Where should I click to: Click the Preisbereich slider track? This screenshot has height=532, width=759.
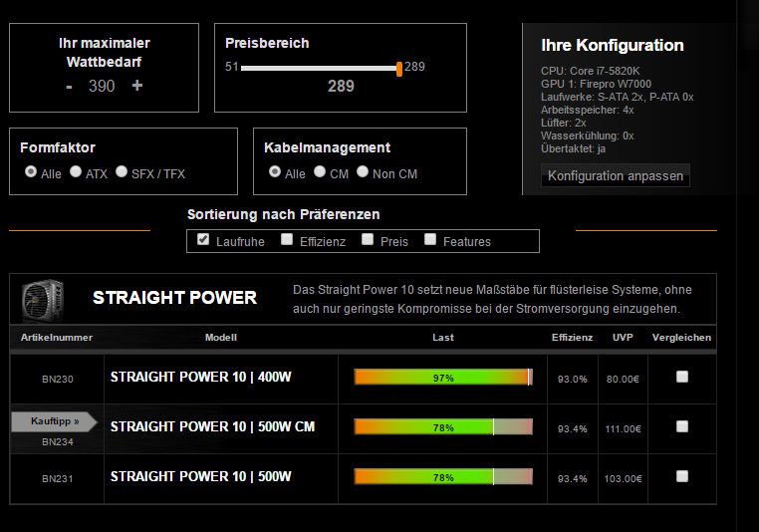click(x=319, y=69)
